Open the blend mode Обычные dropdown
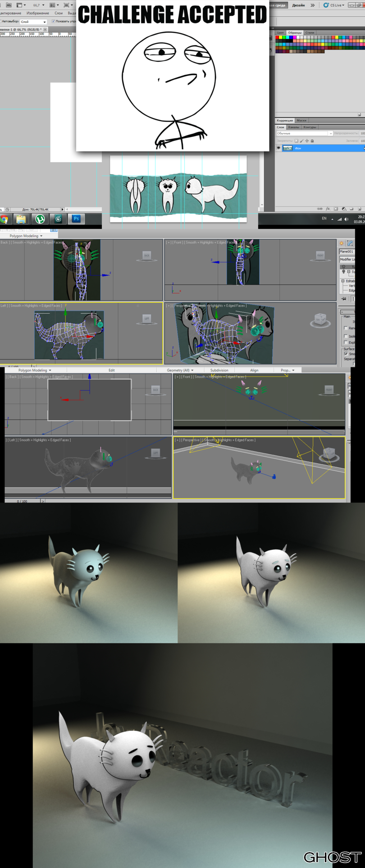The image size is (365, 868). pyautogui.click(x=304, y=134)
